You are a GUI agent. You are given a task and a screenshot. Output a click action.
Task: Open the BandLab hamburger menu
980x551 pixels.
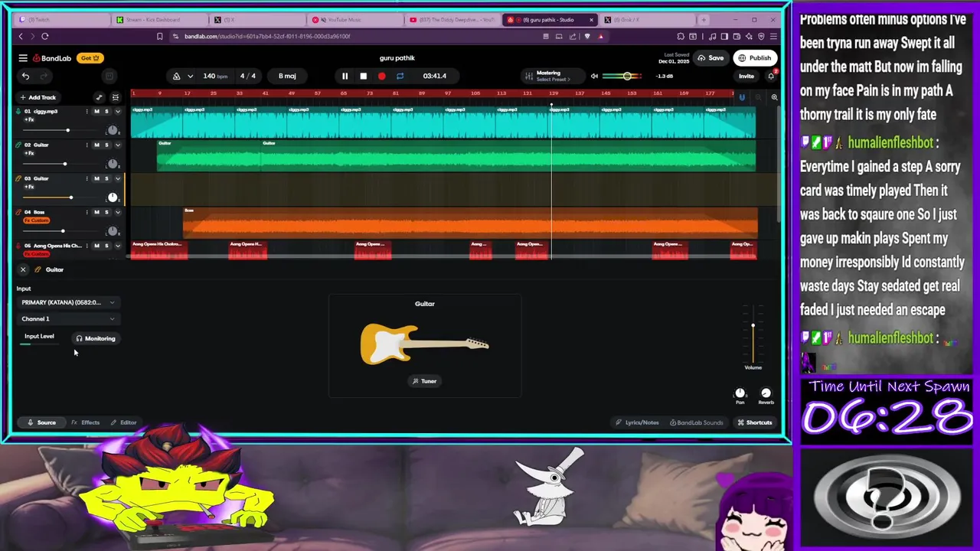23,58
